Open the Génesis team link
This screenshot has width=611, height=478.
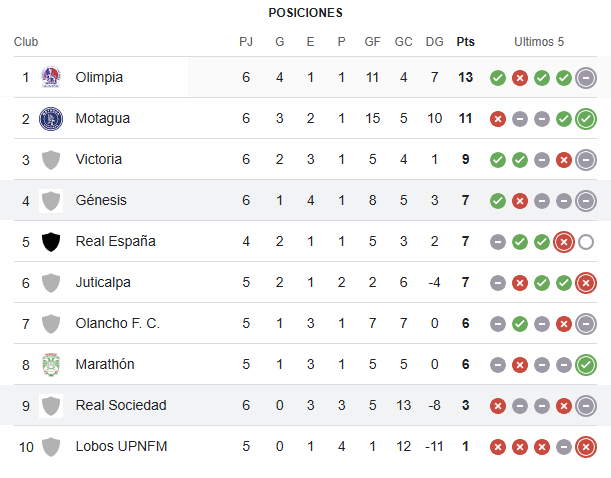[x=101, y=200]
